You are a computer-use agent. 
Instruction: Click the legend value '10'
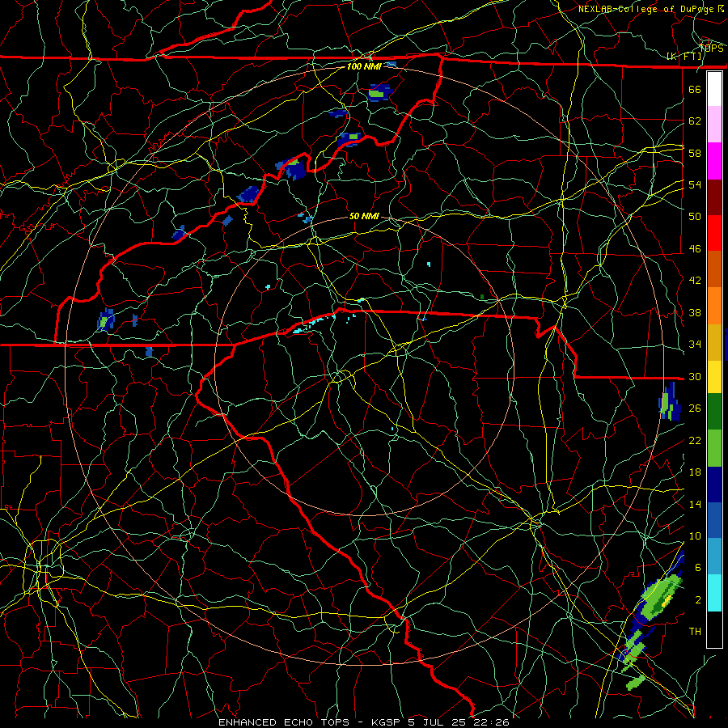point(695,535)
